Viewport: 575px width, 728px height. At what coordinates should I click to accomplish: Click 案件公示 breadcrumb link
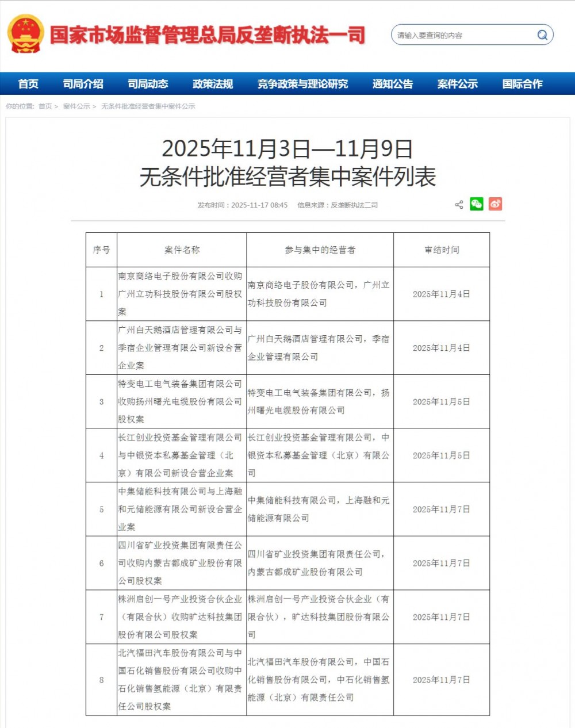(76, 106)
